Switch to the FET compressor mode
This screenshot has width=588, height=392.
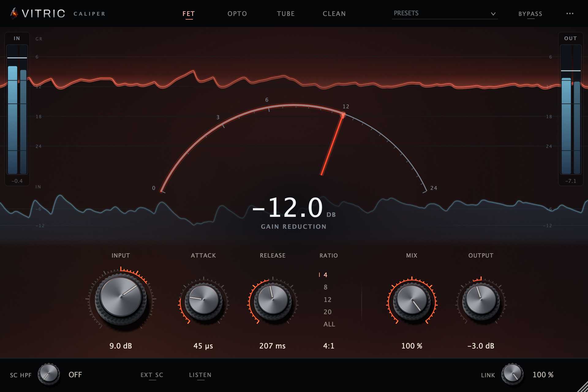click(x=189, y=14)
